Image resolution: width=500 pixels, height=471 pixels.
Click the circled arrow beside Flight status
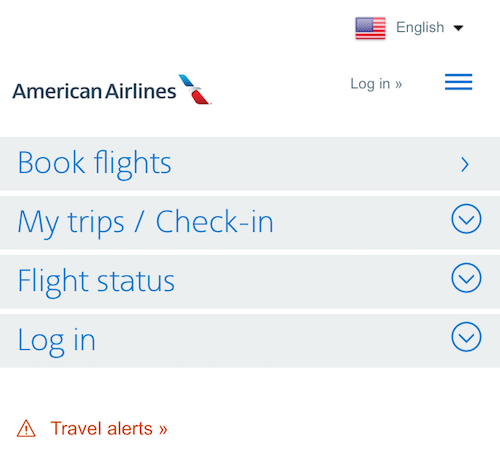tap(466, 278)
